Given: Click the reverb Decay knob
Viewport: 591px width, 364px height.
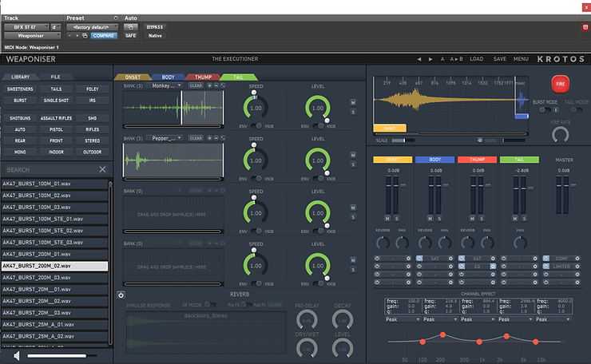Looking at the screenshot, I should click(343, 320).
